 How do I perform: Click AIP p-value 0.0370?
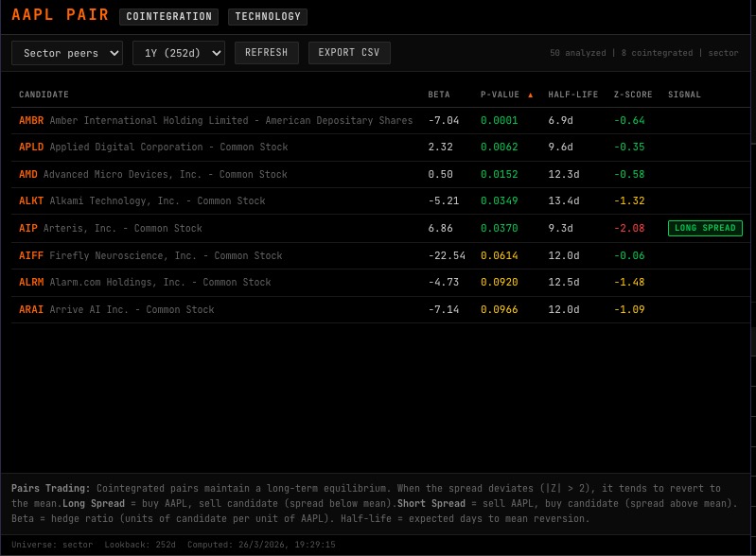[x=499, y=229]
